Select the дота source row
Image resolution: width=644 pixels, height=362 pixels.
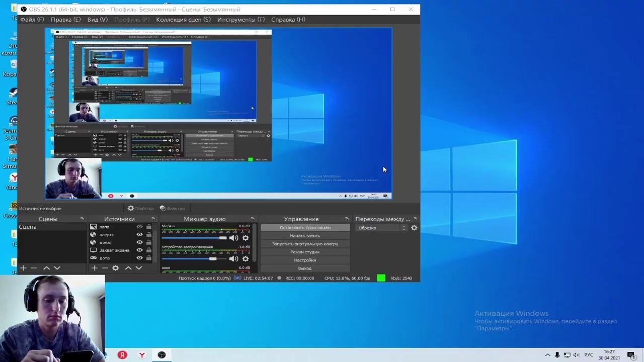pos(121,258)
